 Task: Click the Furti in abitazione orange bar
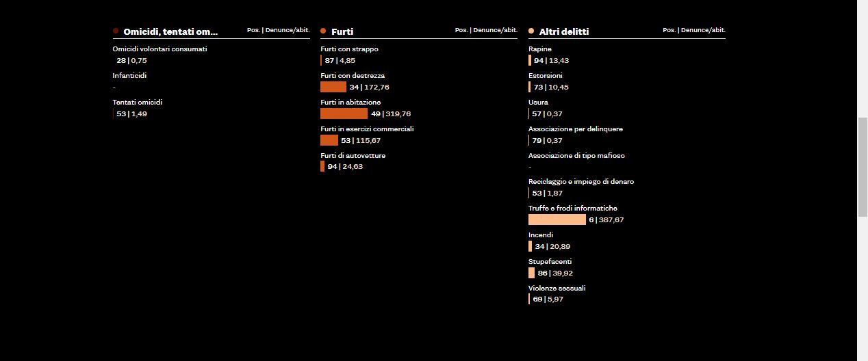(344, 113)
